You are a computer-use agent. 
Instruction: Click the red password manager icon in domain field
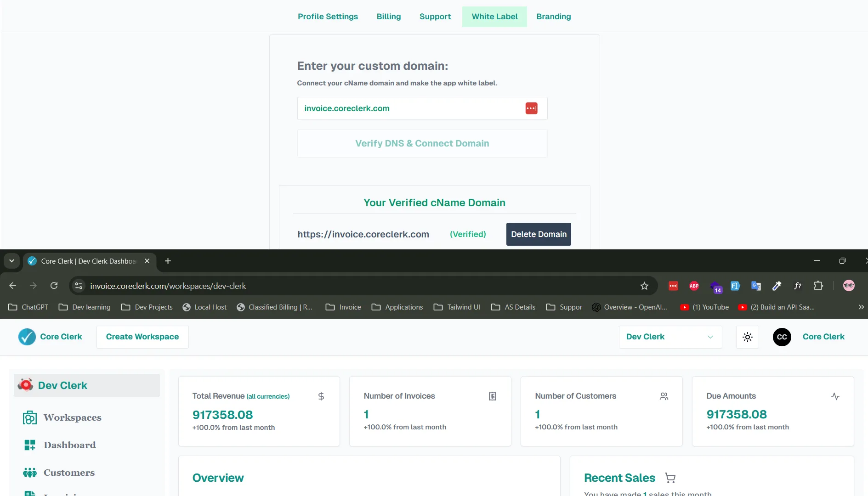531,108
